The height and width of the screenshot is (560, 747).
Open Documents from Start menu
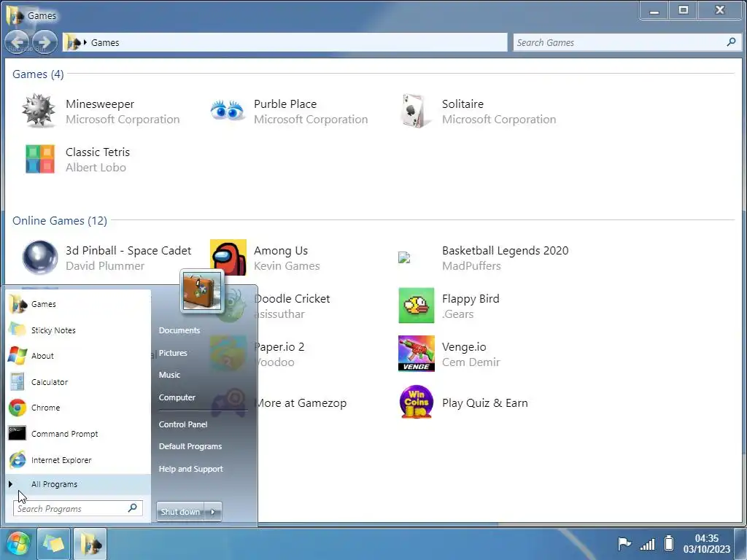pyautogui.click(x=179, y=330)
